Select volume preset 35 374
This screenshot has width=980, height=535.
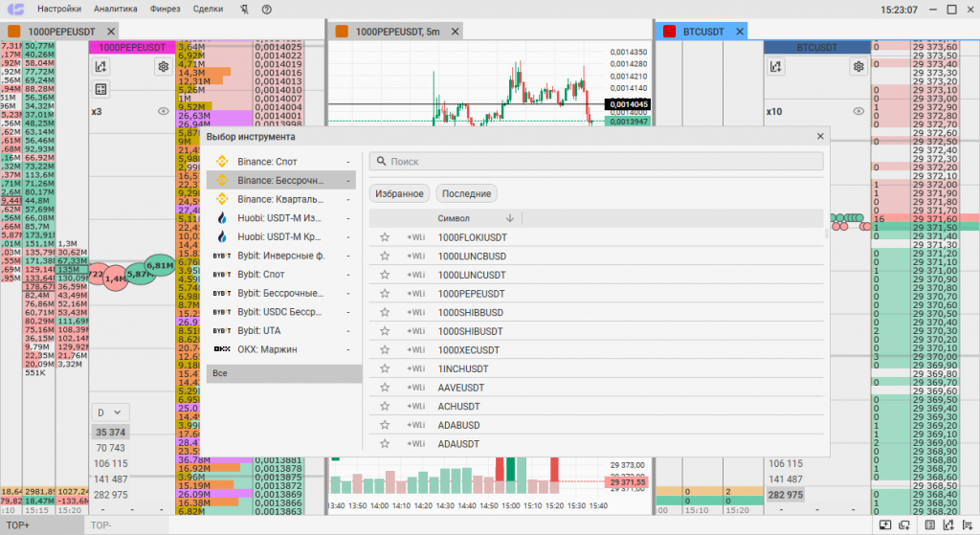(111, 432)
